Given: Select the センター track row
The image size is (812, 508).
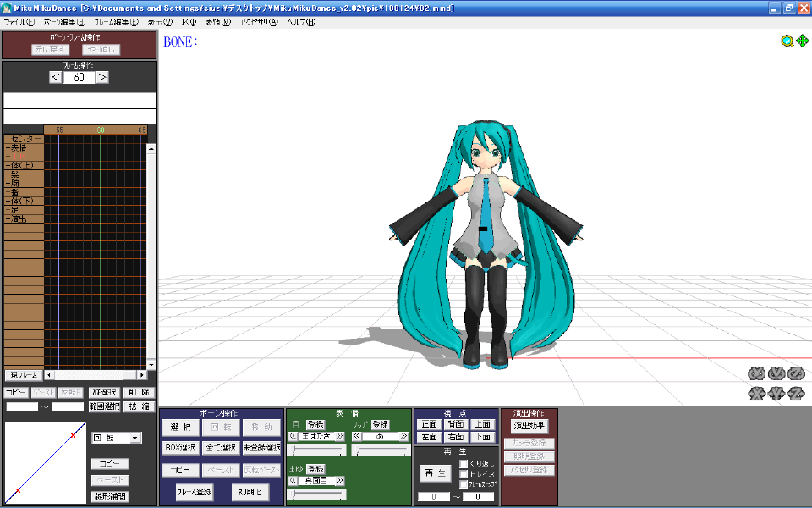Looking at the screenshot, I should tap(24, 139).
